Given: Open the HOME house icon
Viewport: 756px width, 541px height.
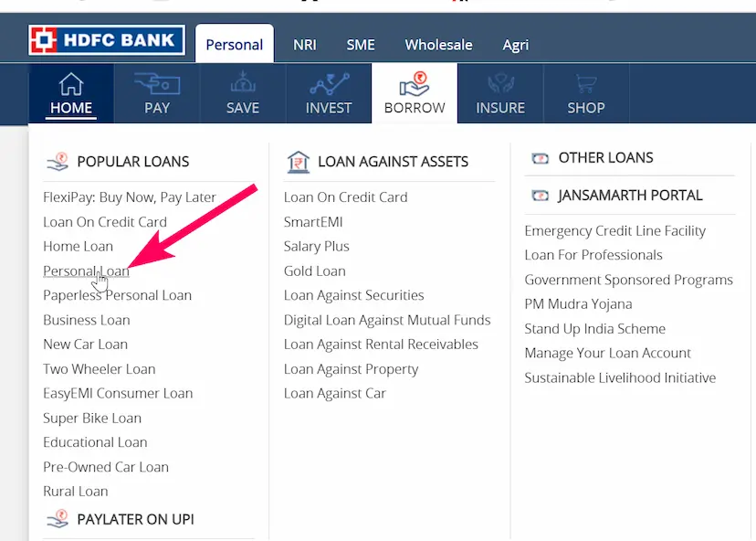Looking at the screenshot, I should (x=71, y=83).
